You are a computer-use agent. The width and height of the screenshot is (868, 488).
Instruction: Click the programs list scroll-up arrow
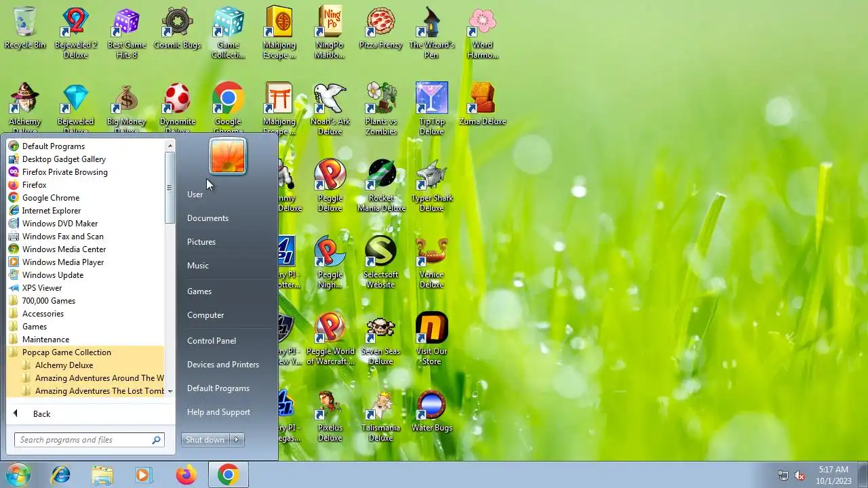(x=170, y=146)
